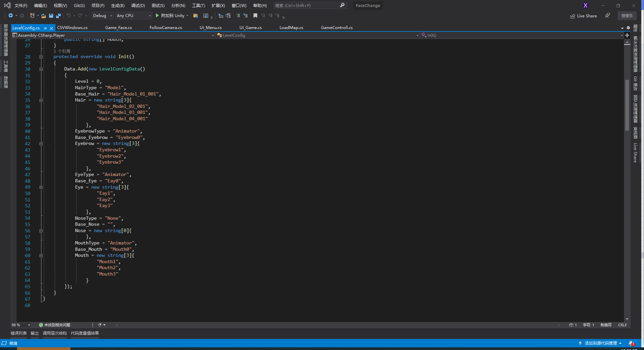644x350 pixels.
Task: Click the Undo arrow icon
Action: tap(68, 16)
